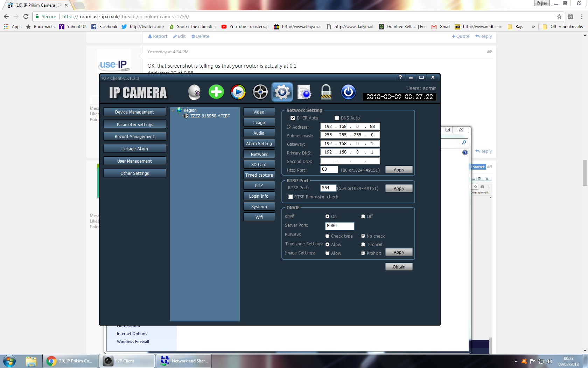Open the Alarm Setting section
This screenshot has height=368, width=588.
point(259,144)
